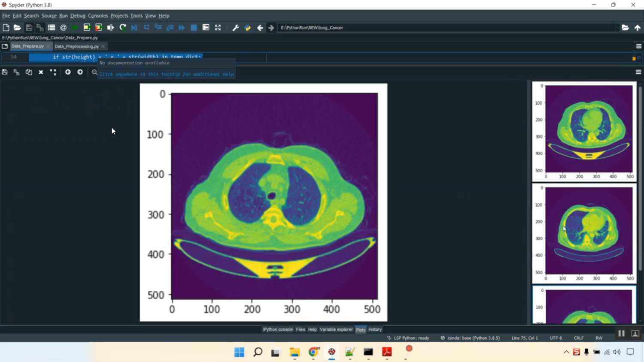Close the Data_Prepare.py editor tab
The width and height of the screenshot is (644, 362).
(x=48, y=46)
